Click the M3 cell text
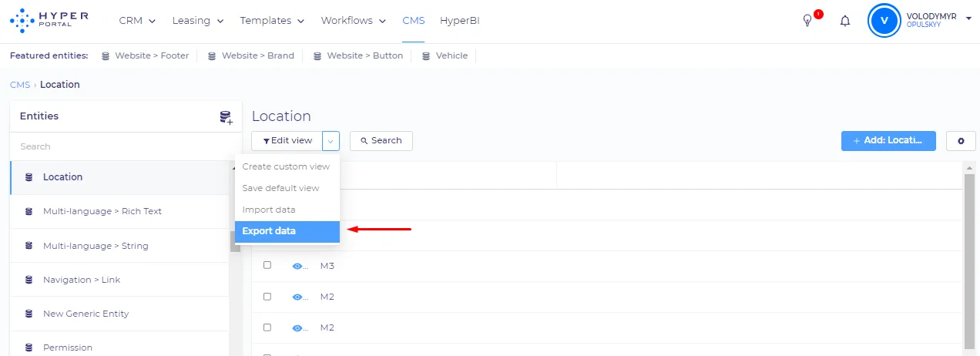 (327, 266)
